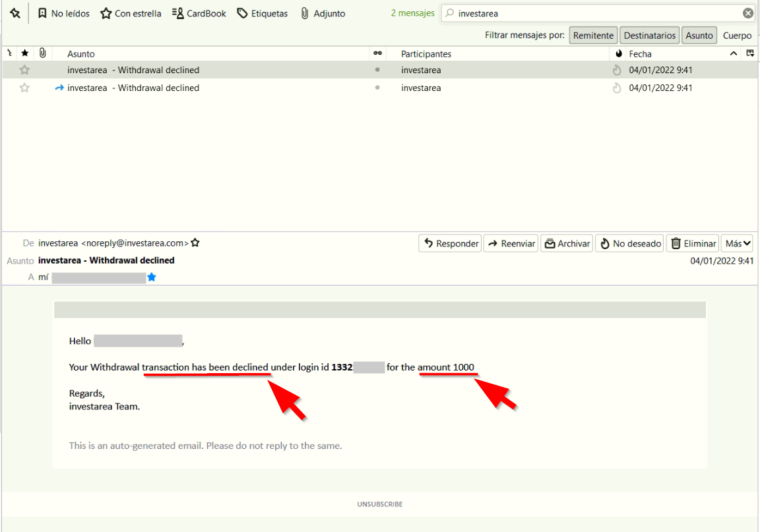Reverse the sort order arrow beside Fecha
The image size is (760, 532).
[734, 53]
